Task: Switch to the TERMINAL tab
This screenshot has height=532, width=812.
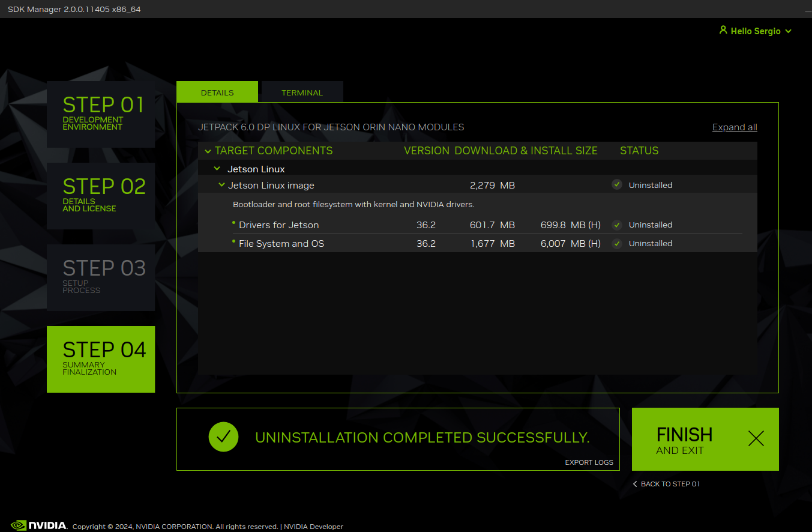Action: click(x=302, y=92)
